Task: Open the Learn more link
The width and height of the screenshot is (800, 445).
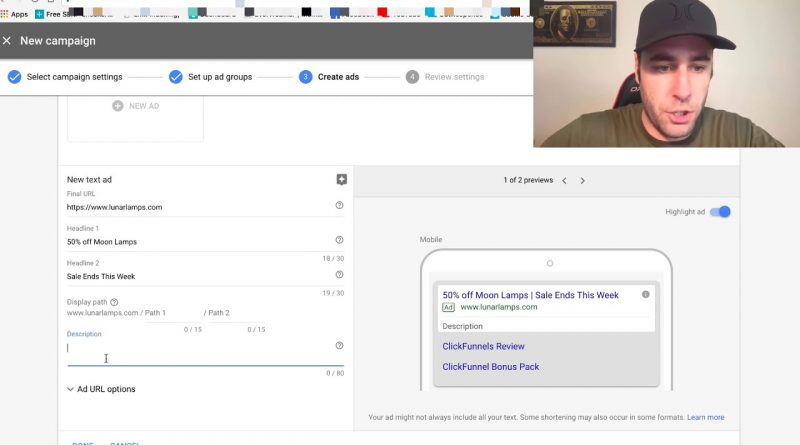Action: [x=705, y=417]
